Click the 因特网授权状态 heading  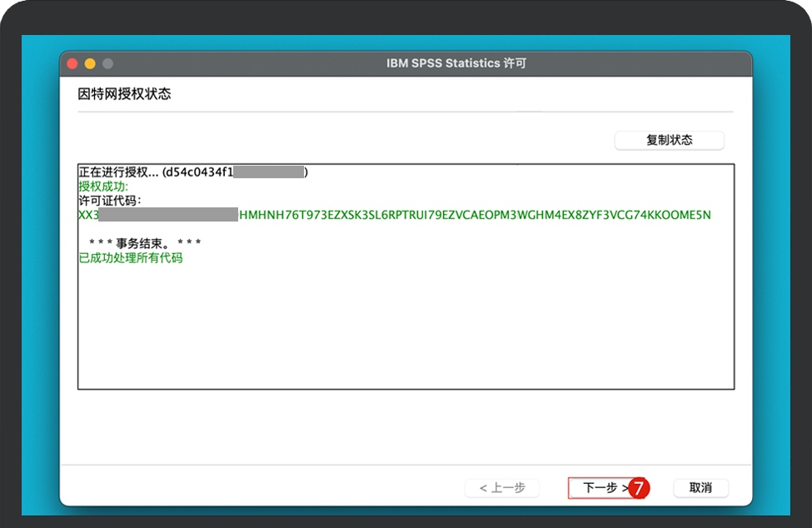tap(124, 94)
